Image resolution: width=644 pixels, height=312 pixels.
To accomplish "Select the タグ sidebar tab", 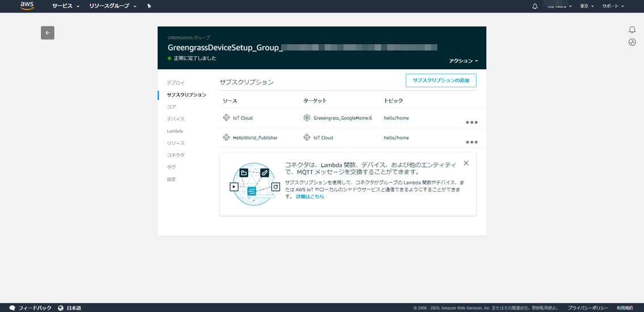I will 171,167.
